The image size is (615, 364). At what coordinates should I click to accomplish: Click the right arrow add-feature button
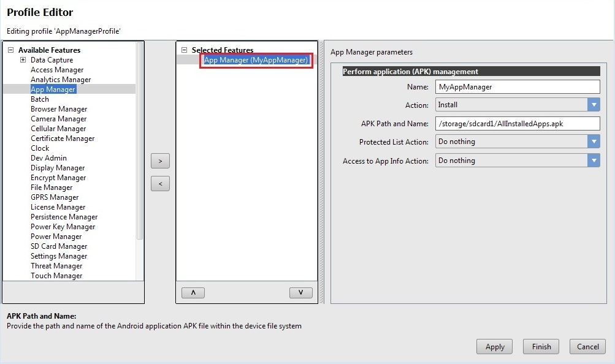click(x=160, y=161)
